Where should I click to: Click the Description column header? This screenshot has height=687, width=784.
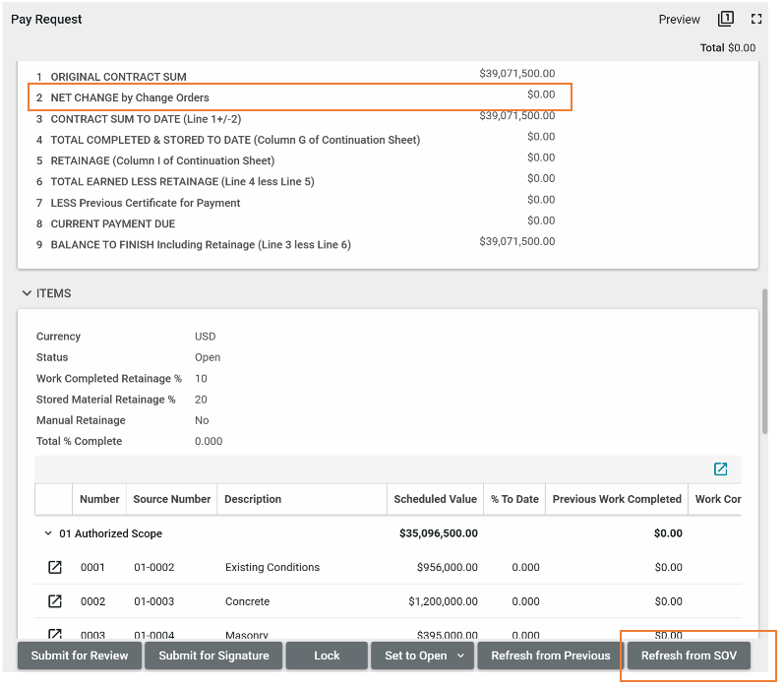tap(253, 499)
